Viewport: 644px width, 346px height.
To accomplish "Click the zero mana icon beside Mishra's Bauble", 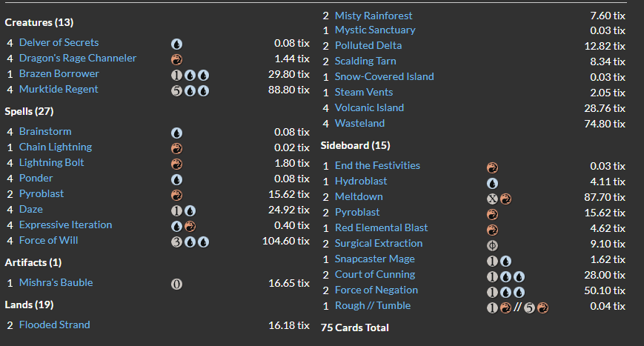I will coord(176,283).
